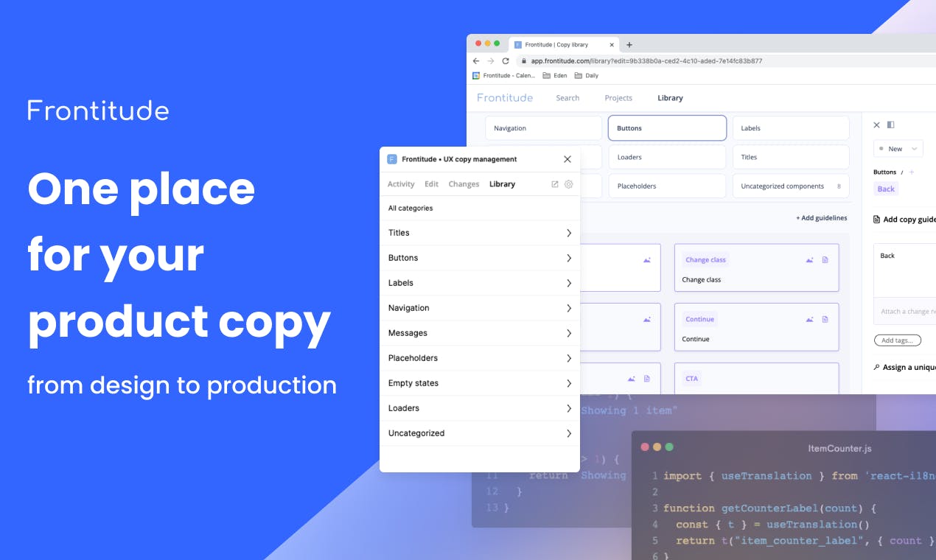
Task: Open a new browser tab with plus
Action: [629, 44]
